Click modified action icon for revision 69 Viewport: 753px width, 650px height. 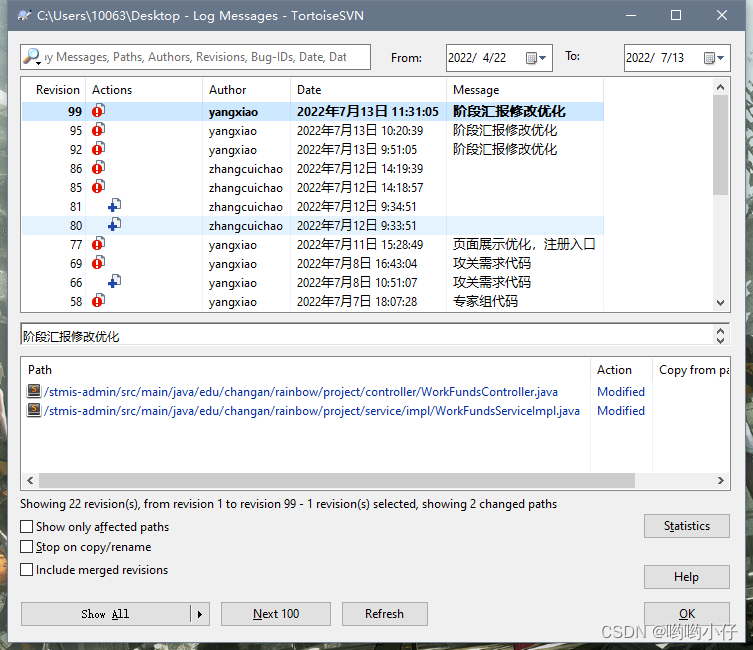tap(98, 263)
